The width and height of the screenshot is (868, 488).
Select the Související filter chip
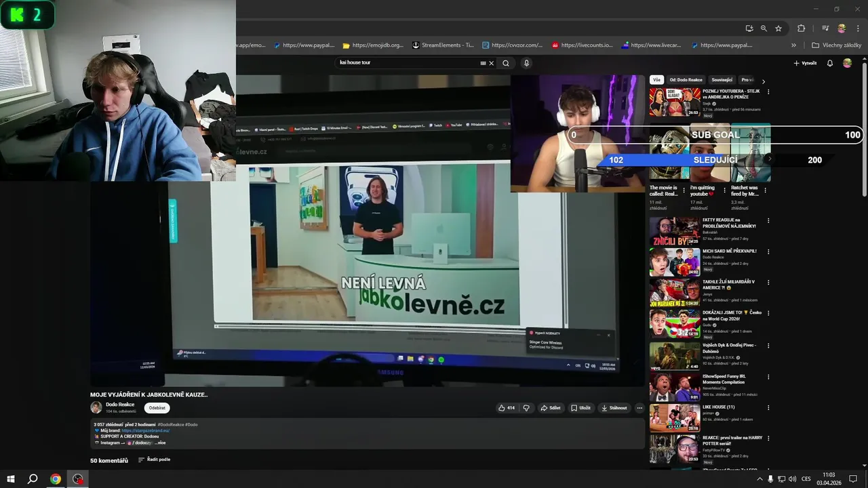722,80
